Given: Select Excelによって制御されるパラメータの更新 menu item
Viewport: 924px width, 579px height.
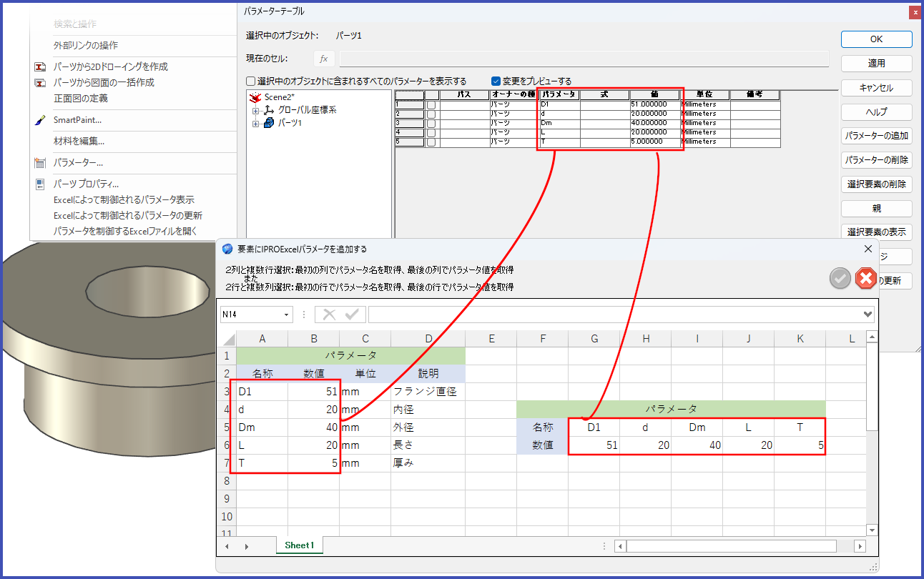Looking at the screenshot, I should tap(128, 215).
